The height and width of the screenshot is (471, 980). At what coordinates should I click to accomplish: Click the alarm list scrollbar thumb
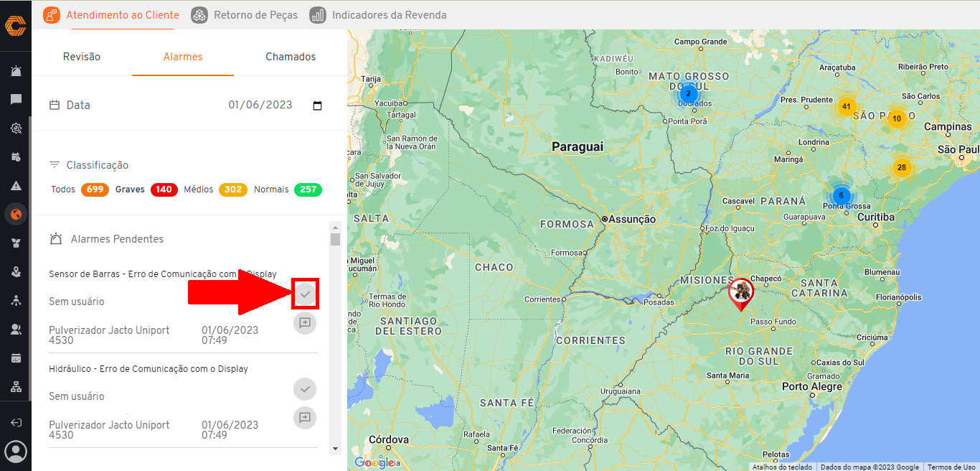pyautogui.click(x=335, y=239)
